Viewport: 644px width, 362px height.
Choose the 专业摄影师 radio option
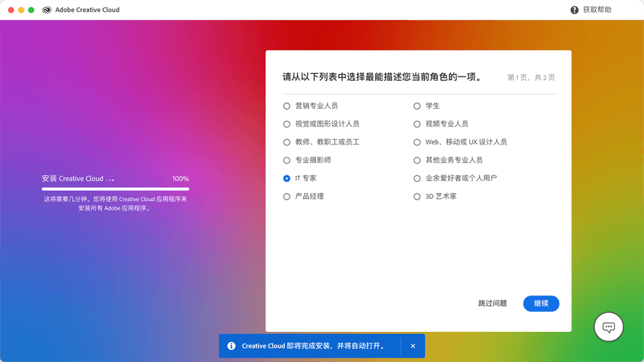287,160
